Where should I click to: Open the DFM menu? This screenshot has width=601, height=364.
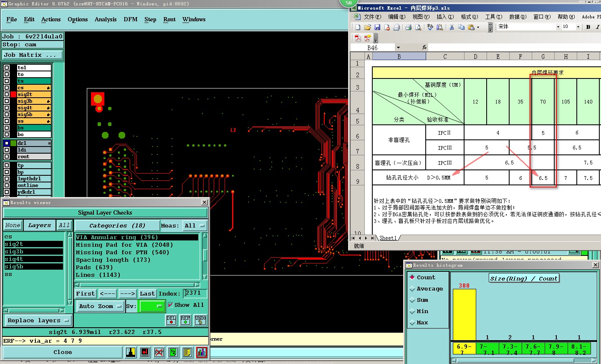coord(130,20)
